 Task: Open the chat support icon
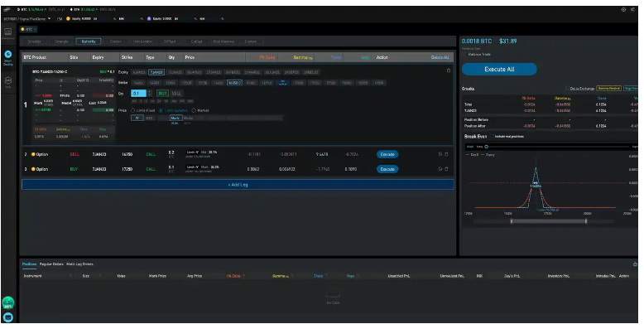[7, 317]
